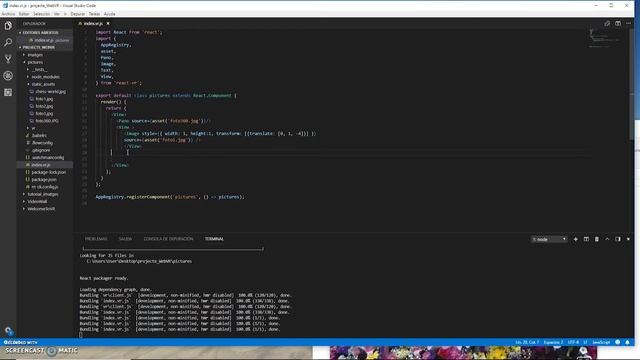Open notifications bell in status bar
640x360 pixels.
[627, 342]
